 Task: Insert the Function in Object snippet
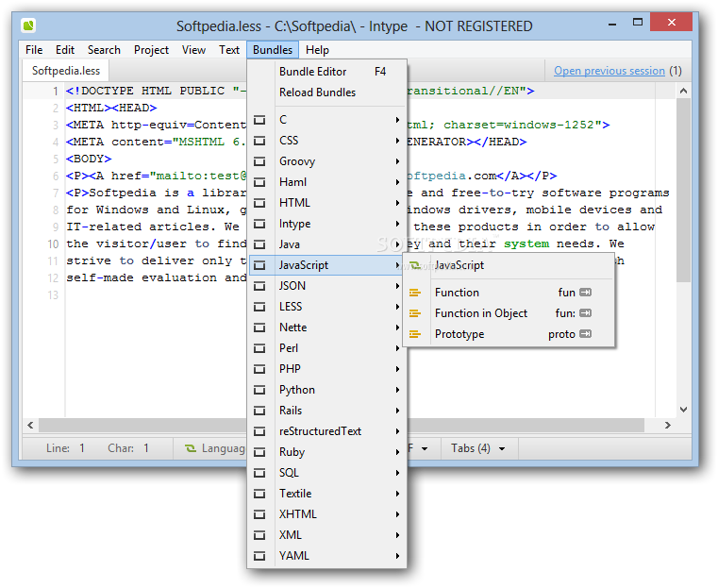pyautogui.click(x=509, y=313)
